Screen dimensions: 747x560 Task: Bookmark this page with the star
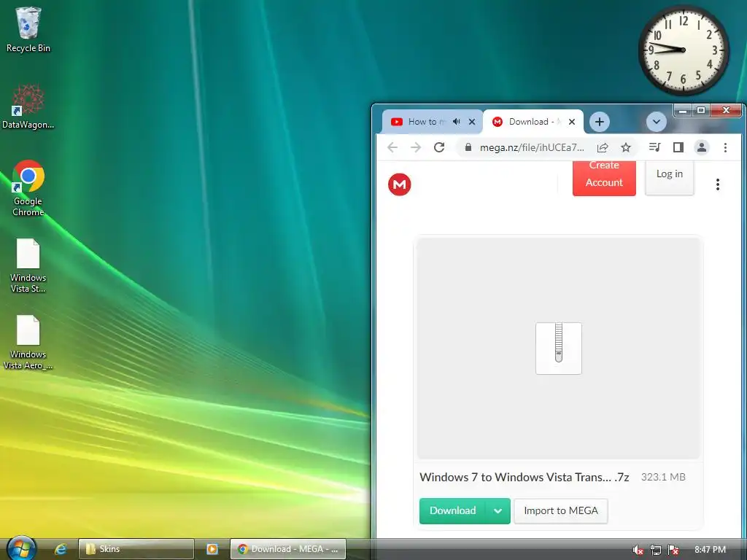pyautogui.click(x=626, y=147)
